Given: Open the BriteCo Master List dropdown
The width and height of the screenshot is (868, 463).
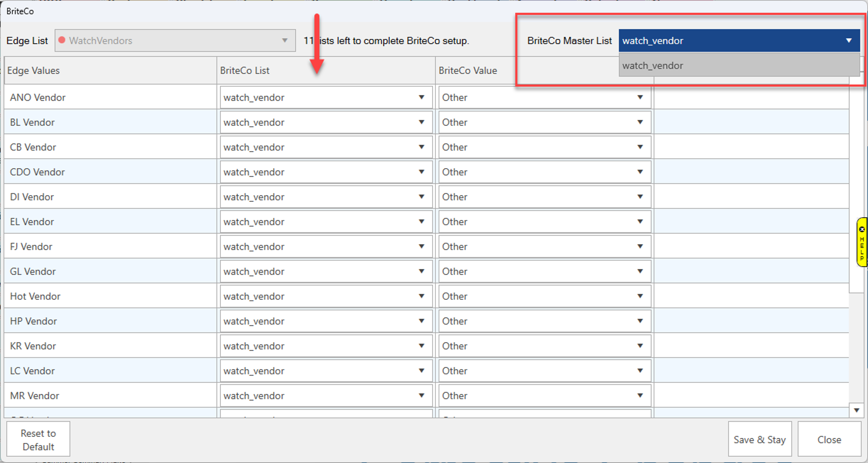Looking at the screenshot, I should click(848, 40).
